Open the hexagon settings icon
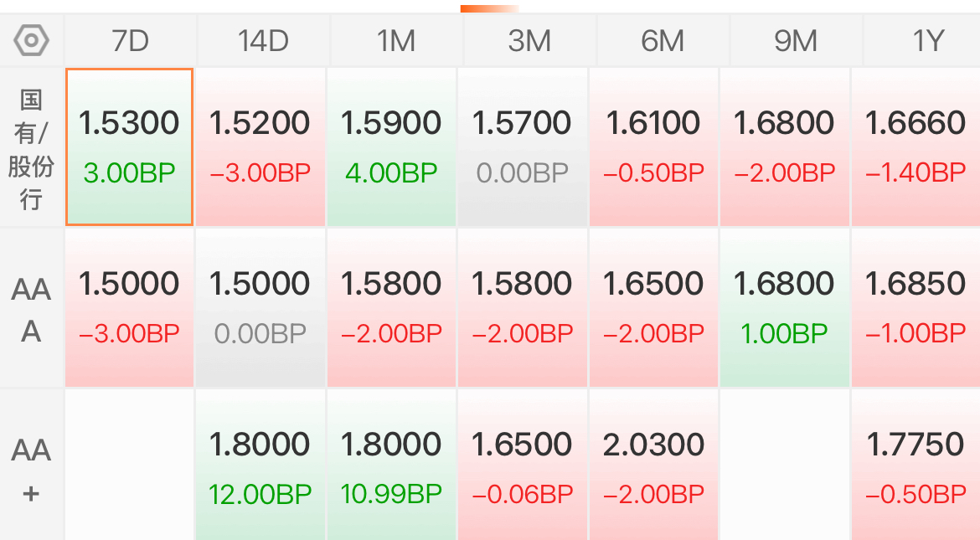Screen dimensions: 980x540 coord(31,41)
